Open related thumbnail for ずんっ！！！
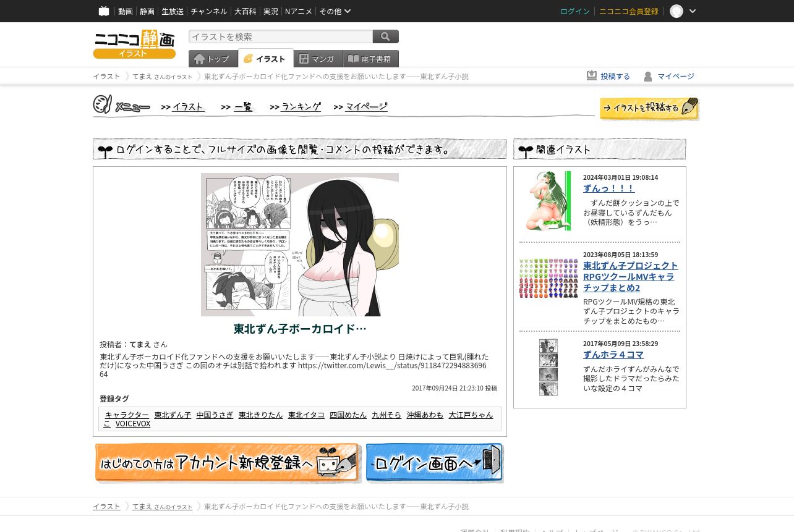This screenshot has height=532, width=794. pyautogui.click(x=549, y=201)
